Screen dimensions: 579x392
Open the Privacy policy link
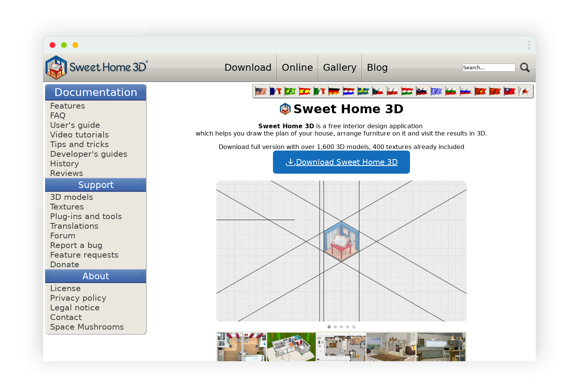tap(78, 298)
